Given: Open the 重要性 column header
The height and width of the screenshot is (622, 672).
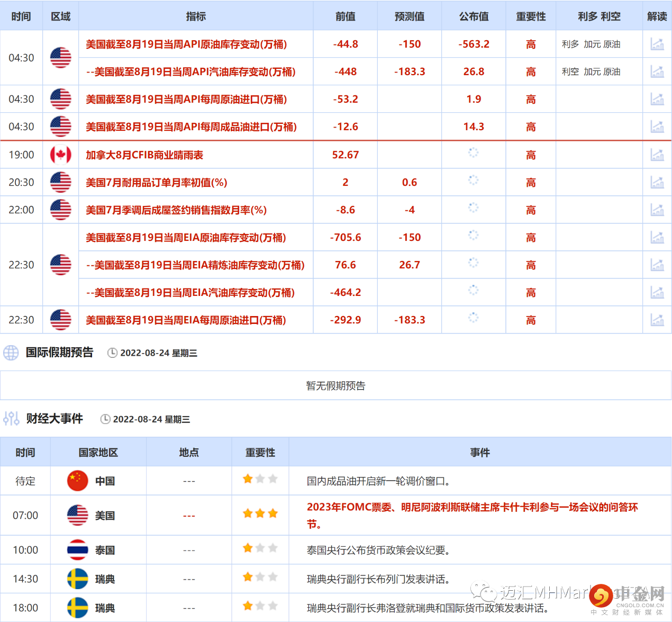Looking at the screenshot, I should click(x=530, y=16).
